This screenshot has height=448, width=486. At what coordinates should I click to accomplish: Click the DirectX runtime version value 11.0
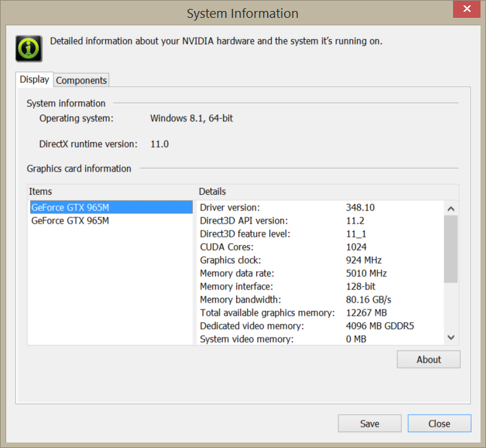point(160,144)
